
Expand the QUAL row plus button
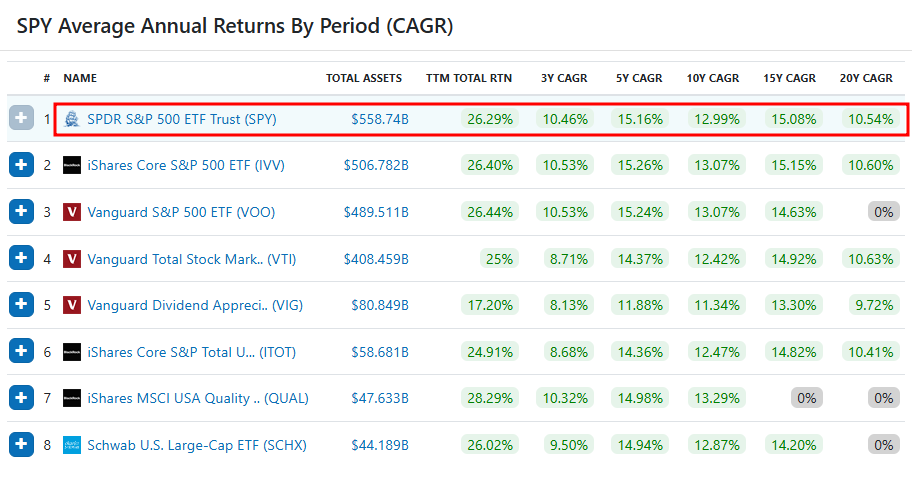(21, 398)
